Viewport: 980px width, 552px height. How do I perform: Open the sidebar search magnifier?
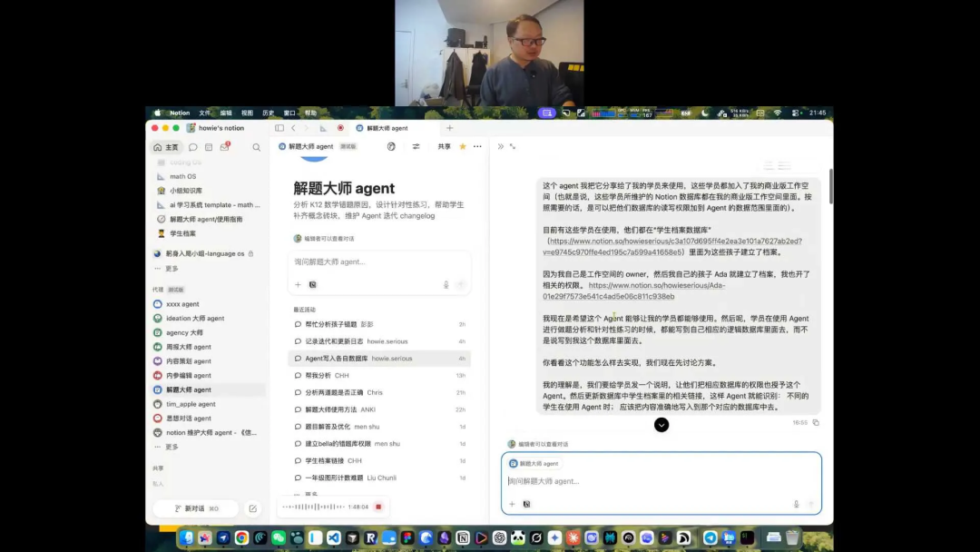256,148
